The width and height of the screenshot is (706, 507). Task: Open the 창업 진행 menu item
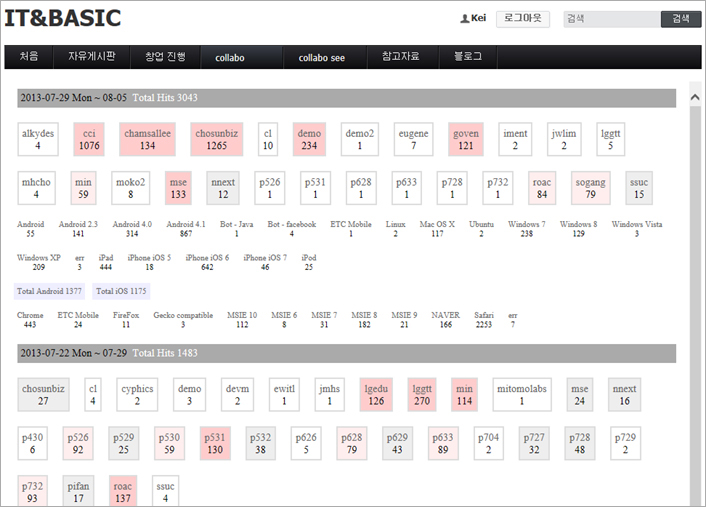click(x=165, y=57)
